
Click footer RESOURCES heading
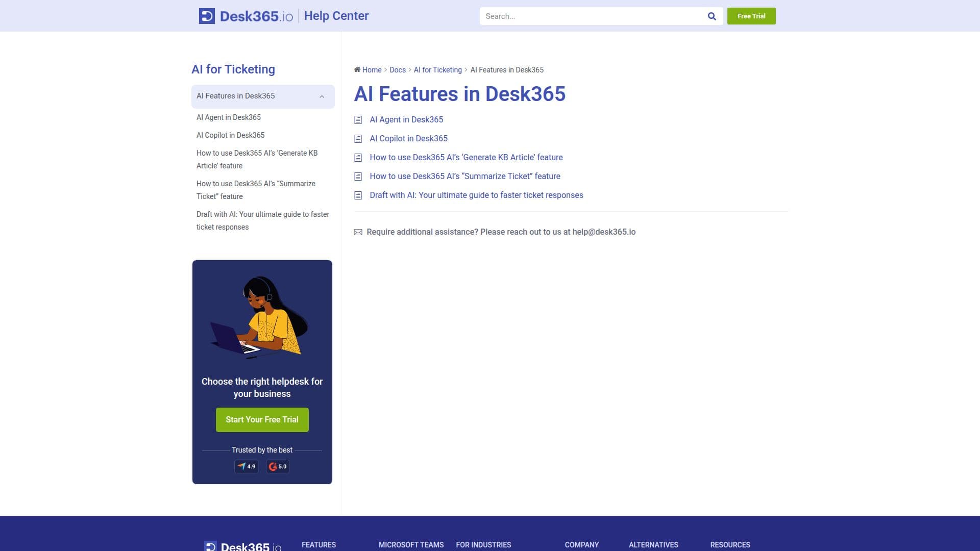click(x=730, y=545)
